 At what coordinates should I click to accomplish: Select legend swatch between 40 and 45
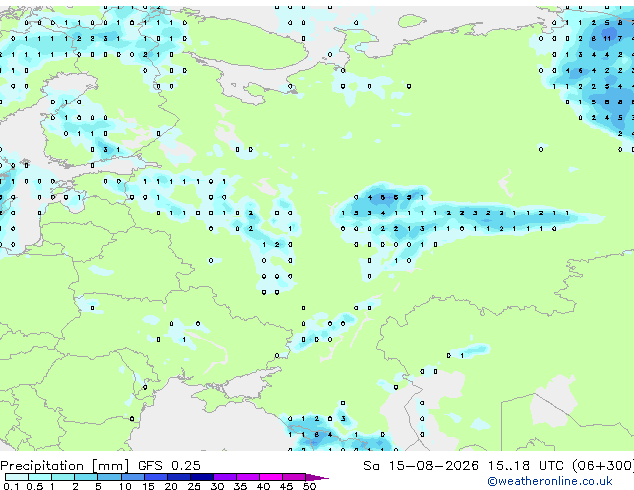pos(271,477)
